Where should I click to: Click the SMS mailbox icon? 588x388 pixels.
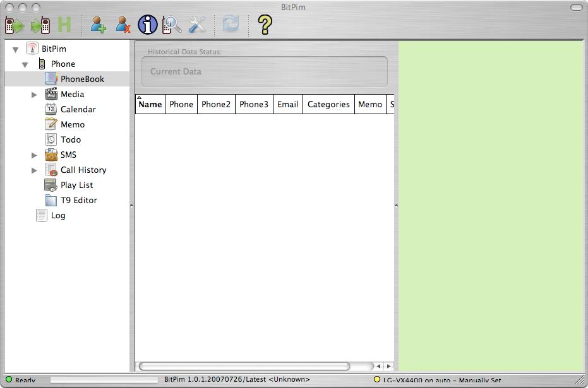click(51, 155)
